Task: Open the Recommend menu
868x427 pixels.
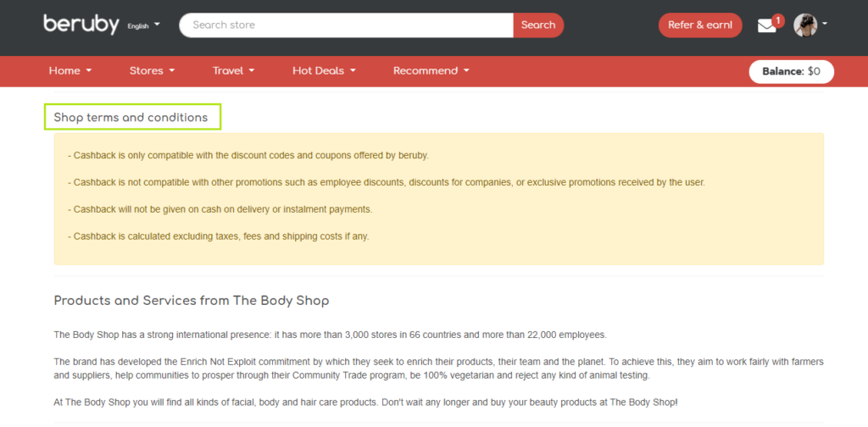Action: tap(431, 71)
